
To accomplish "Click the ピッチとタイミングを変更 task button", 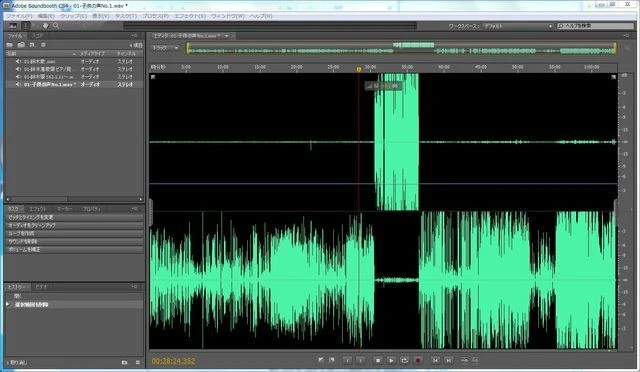I will click(74, 217).
